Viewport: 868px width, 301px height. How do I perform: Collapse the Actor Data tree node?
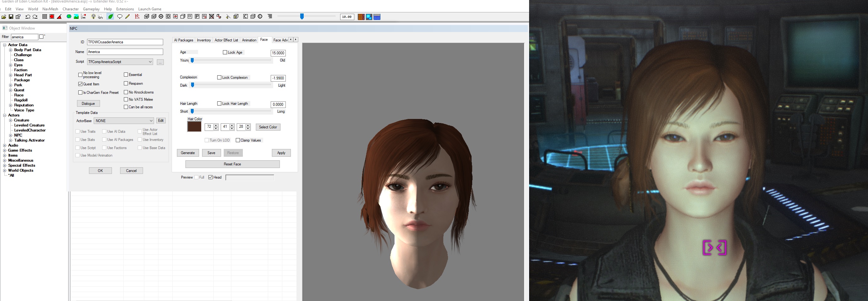pos(5,45)
